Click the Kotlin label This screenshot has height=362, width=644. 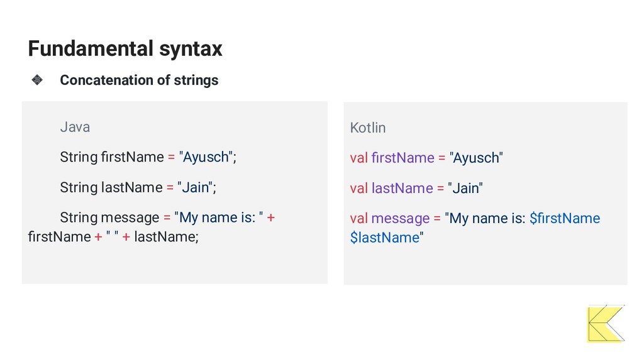pyautogui.click(x=367, y=128)
